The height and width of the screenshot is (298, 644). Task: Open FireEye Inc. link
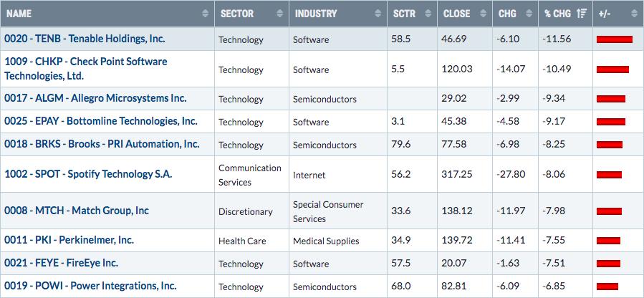tap(61, 263)
